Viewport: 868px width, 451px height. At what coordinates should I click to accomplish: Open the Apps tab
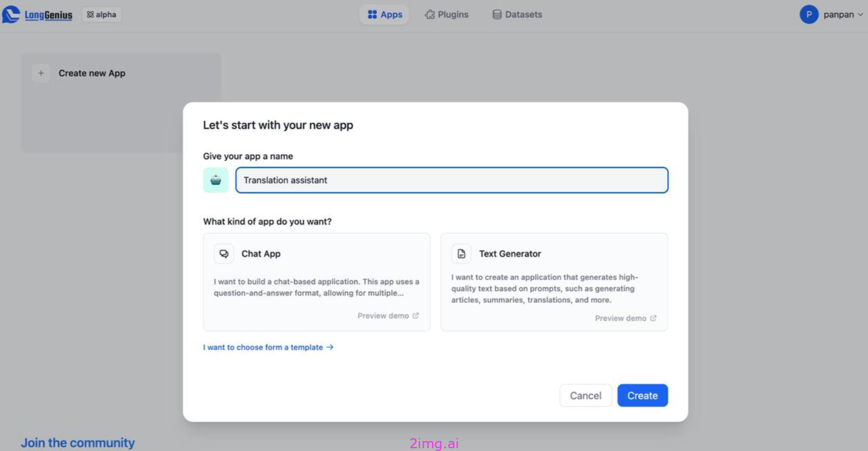tap(384, 14)
